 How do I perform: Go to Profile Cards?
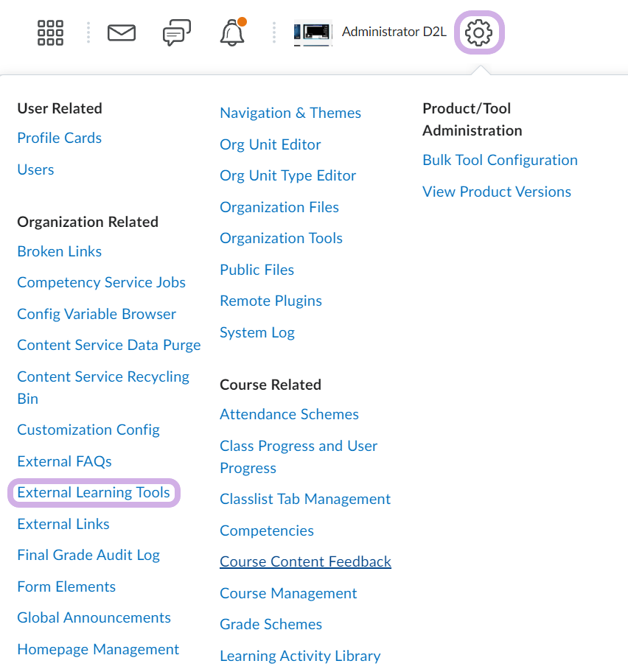click(59, 138)
